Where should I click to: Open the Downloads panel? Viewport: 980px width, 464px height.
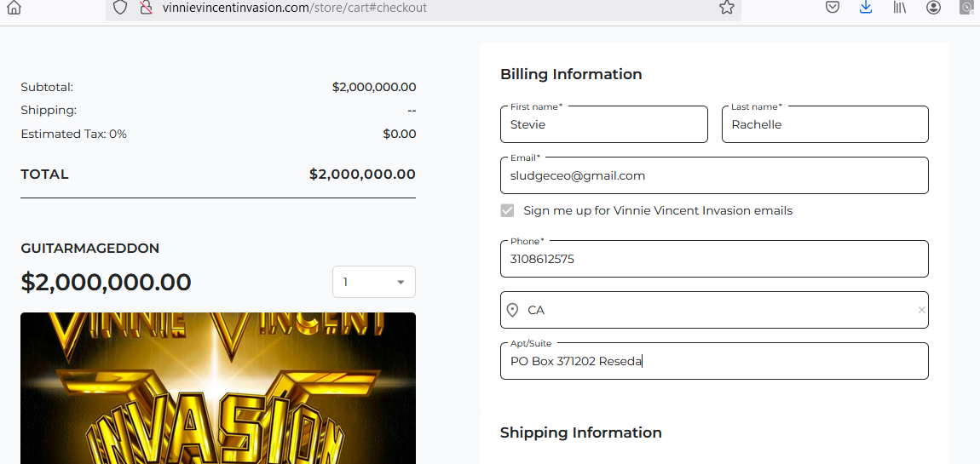point(866,8)
